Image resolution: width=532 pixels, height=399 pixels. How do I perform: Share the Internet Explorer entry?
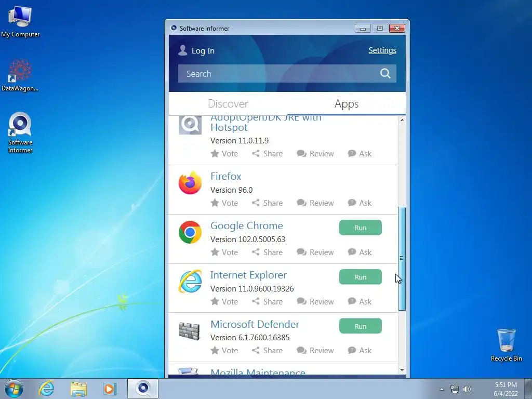click(268, 301)
